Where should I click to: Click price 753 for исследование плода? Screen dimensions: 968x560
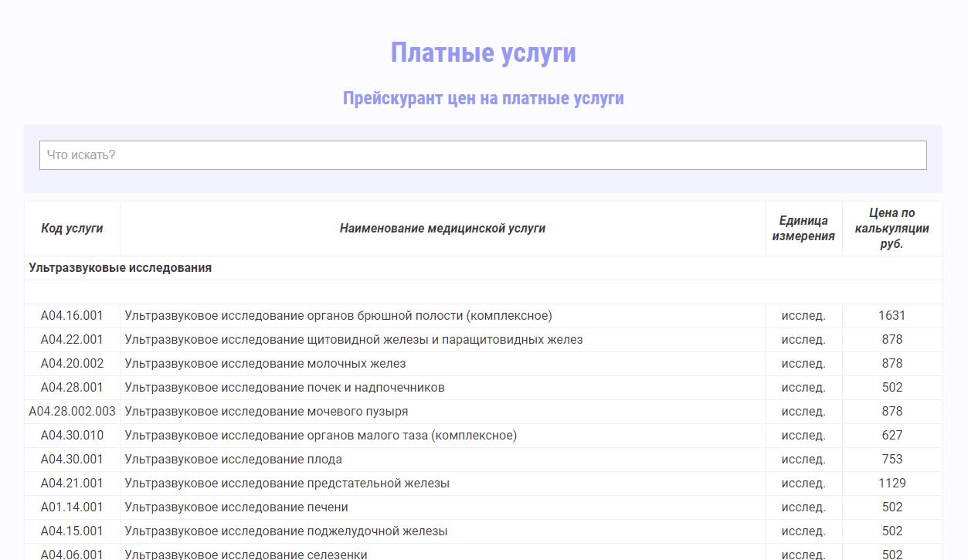click(892, 460)
